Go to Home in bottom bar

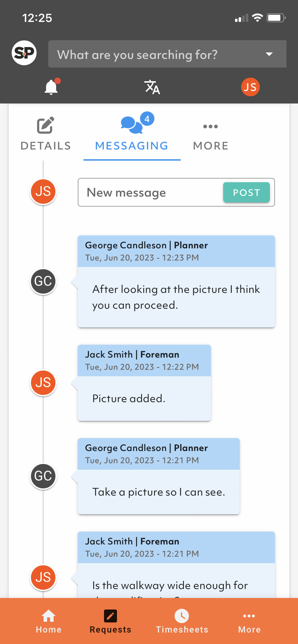tap(49, 622)
